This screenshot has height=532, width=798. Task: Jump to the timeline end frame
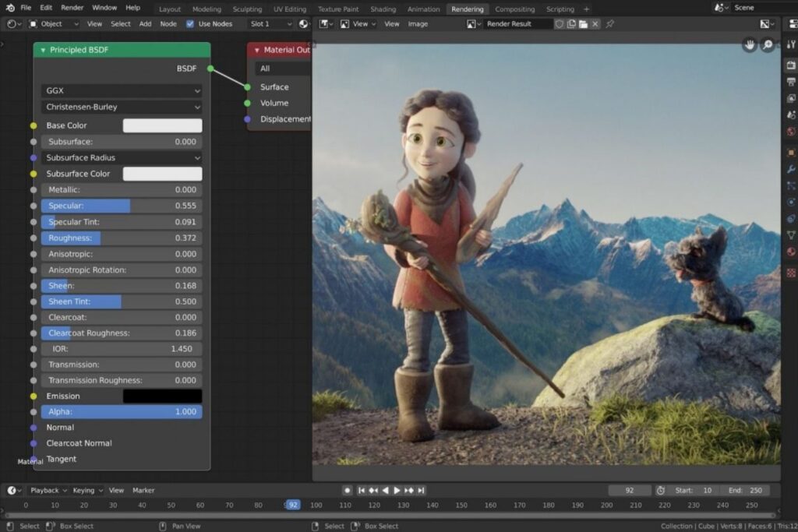click(421, 490)
